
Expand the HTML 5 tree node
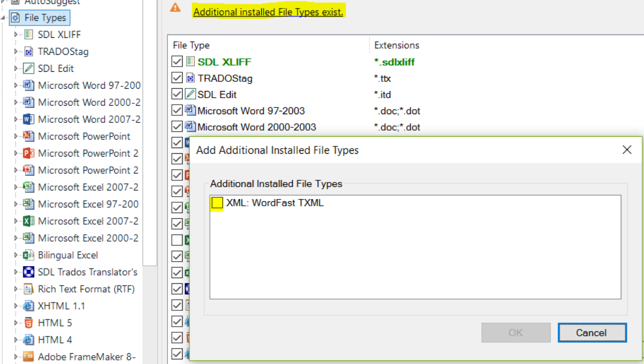pos(16,323)
